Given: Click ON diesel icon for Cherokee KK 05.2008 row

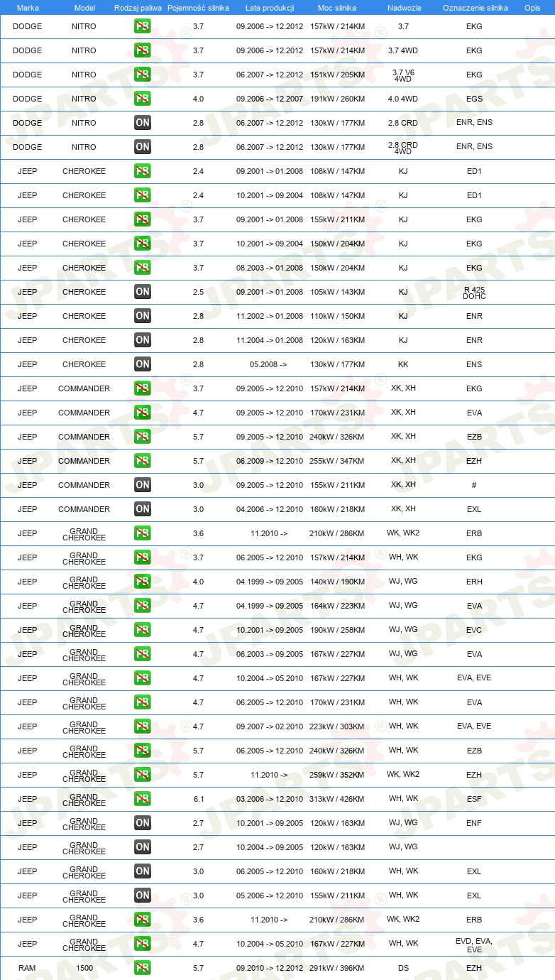Looking at the screenshot, I should [x=143, y=364].
